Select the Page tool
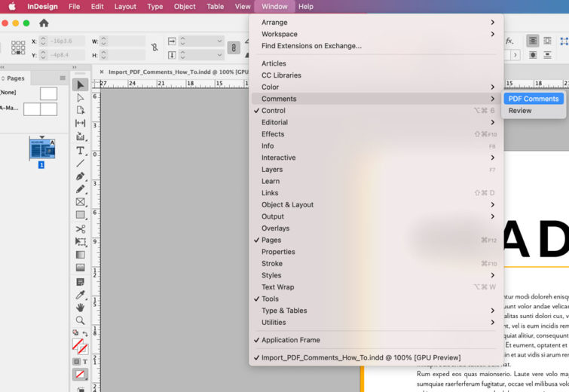The image size is (569, 392). click(x=80, y=110)
